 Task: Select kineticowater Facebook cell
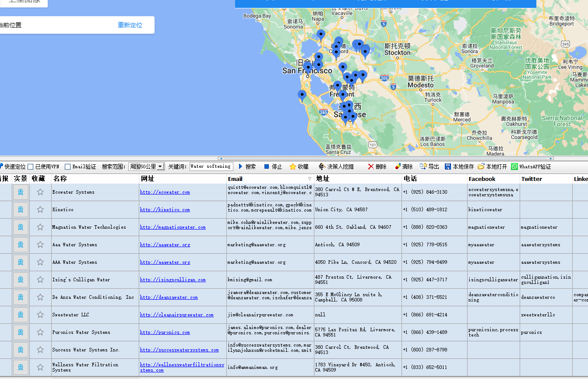[493, 209]
